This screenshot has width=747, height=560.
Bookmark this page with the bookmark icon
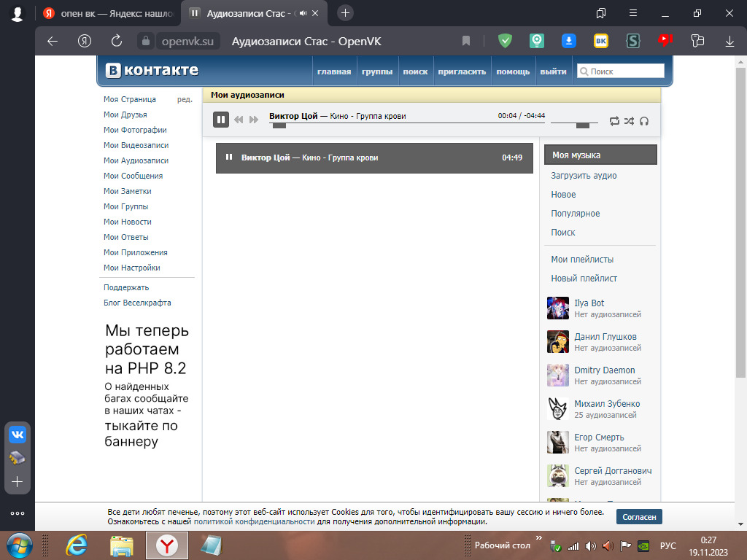[466, 42]
